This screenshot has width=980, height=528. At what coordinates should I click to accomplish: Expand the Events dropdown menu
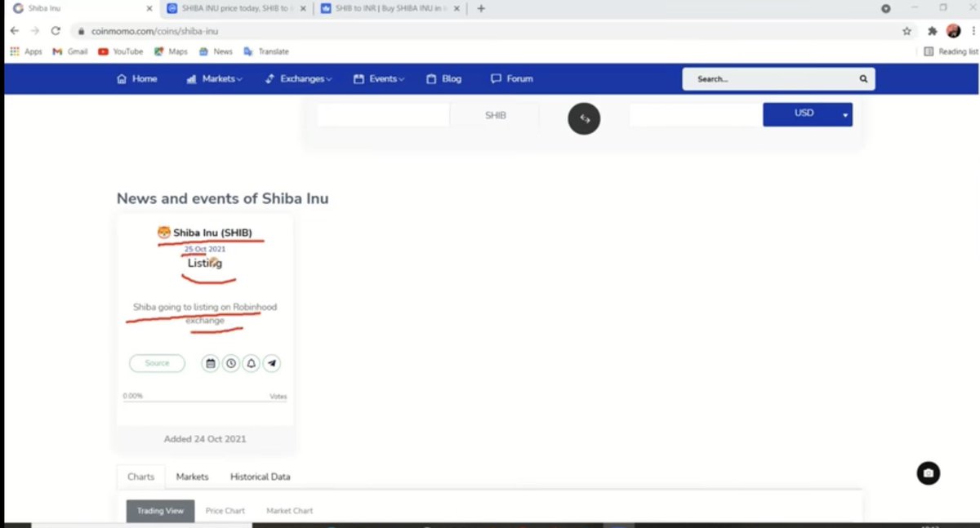point(379,79)
